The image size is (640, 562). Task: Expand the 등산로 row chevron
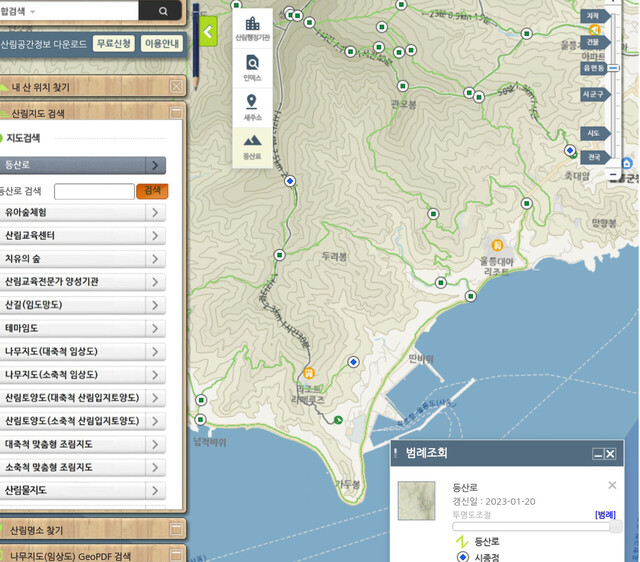coord(155,165)
